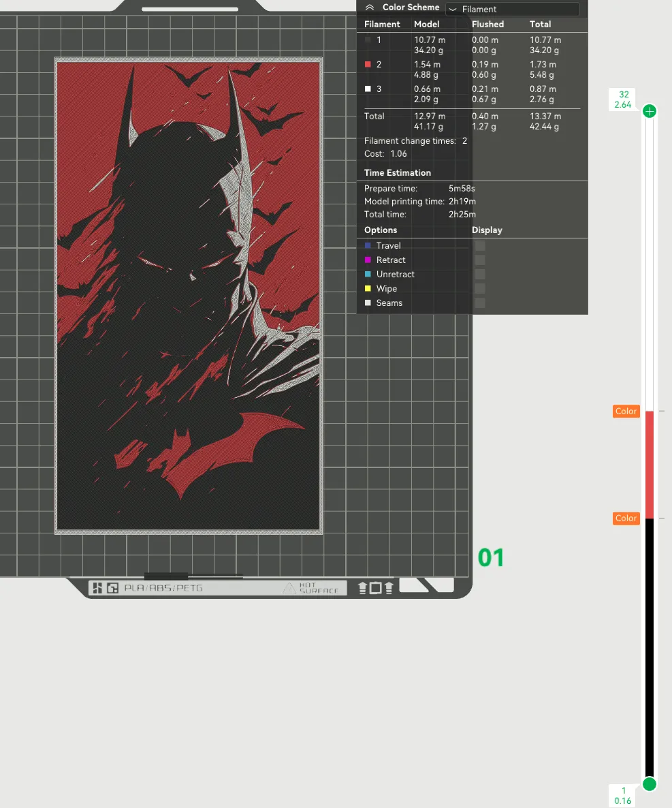Click the HOT SURFACE warning icon on plate
672x808 pixels.
tap(289, 588)
